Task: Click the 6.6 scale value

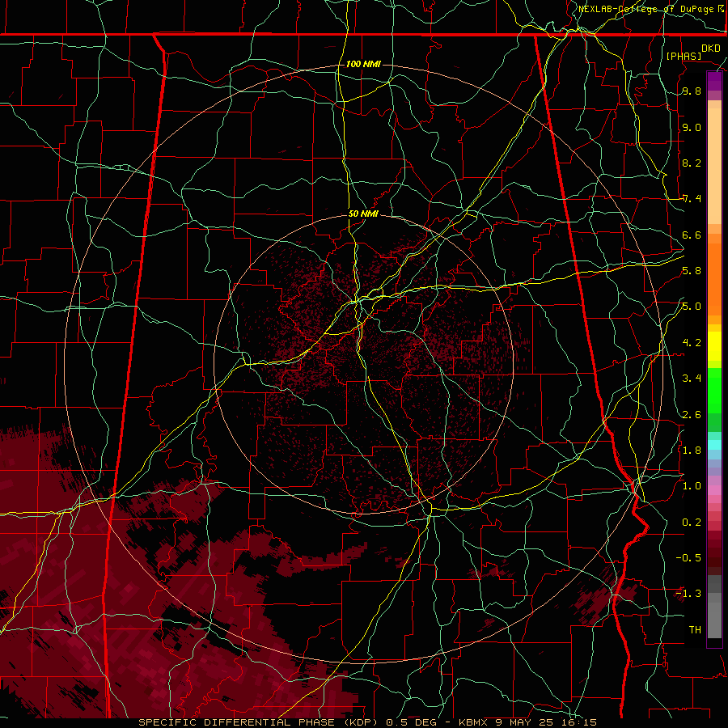Action: tap(692, 235)
